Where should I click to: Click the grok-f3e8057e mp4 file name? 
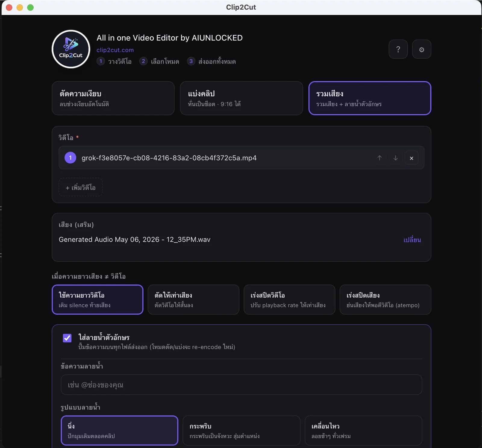(x=169, y=158)
